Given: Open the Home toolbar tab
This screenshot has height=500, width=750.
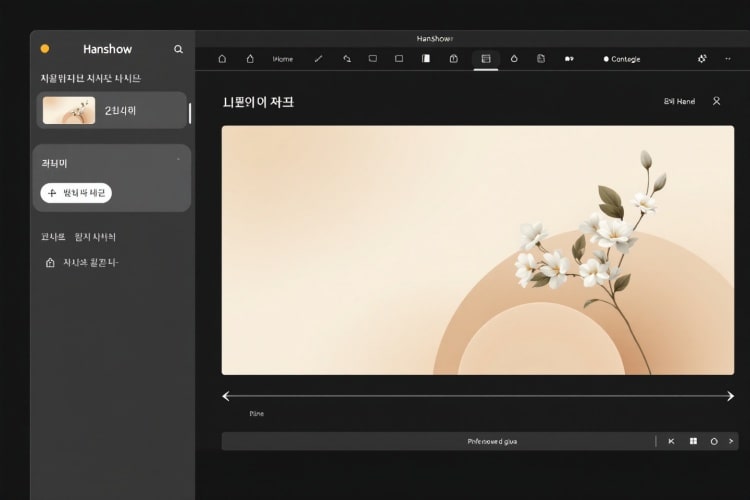Looking at the screenshot, I should point(283,59).
